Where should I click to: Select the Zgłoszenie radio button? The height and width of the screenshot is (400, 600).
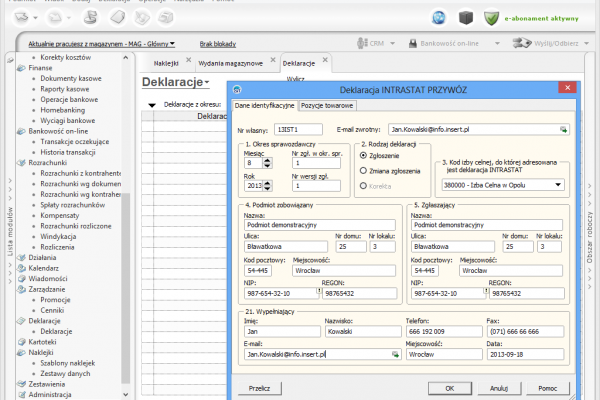[x=362, y=157]
